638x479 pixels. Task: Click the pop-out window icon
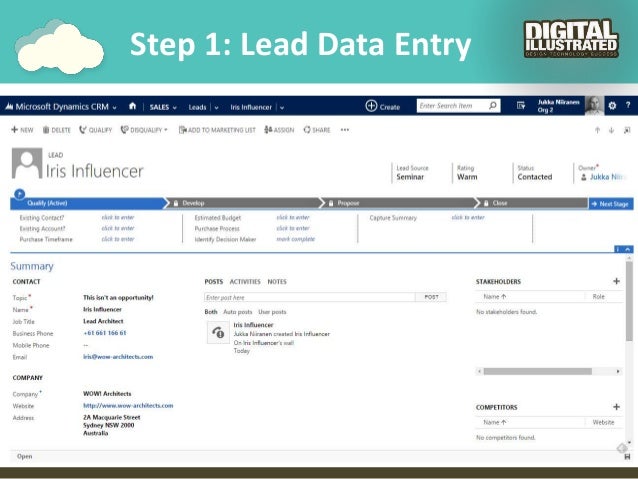[x=627, y=130]
